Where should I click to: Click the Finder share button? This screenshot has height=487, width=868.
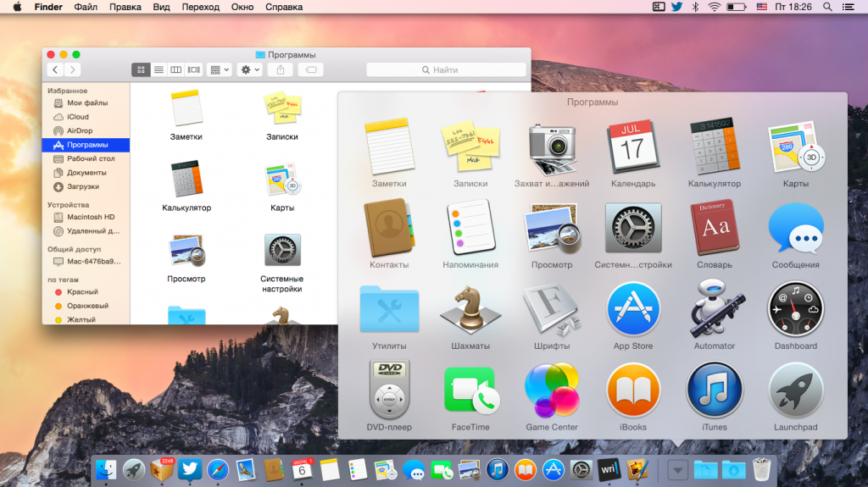click(x=282, y=69)
